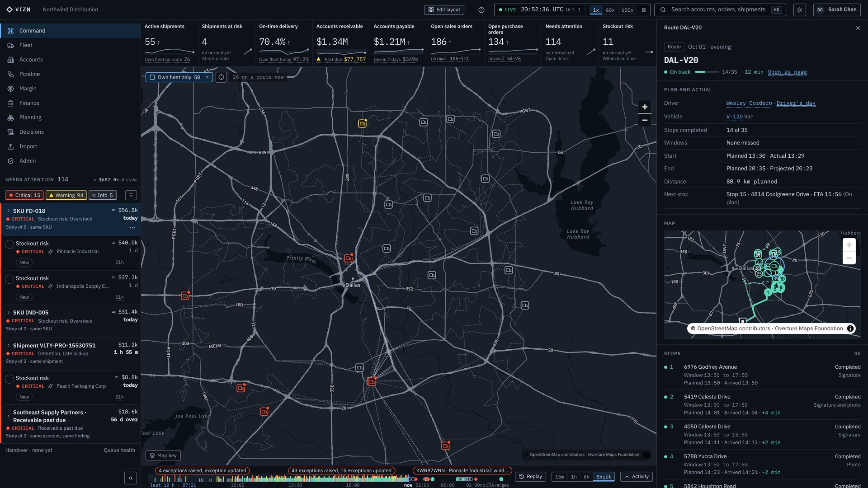The image size is (868, 488).
Task: Toggle the Warning 94 filter
Action: click(66, 195)
